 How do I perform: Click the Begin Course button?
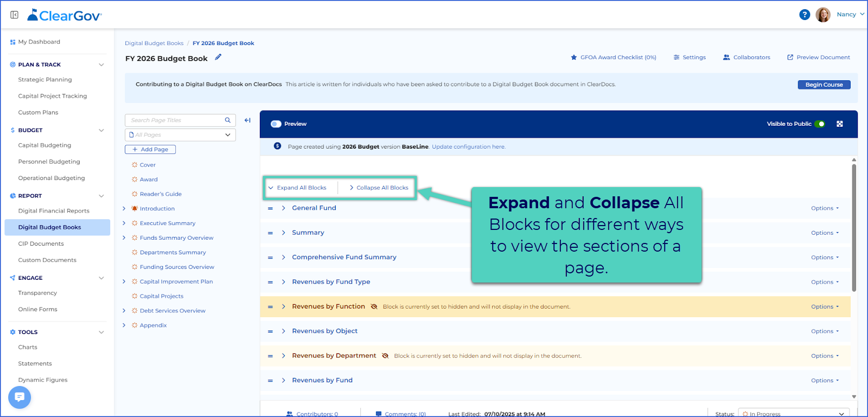pyautogui.click(x=824, y=85)
